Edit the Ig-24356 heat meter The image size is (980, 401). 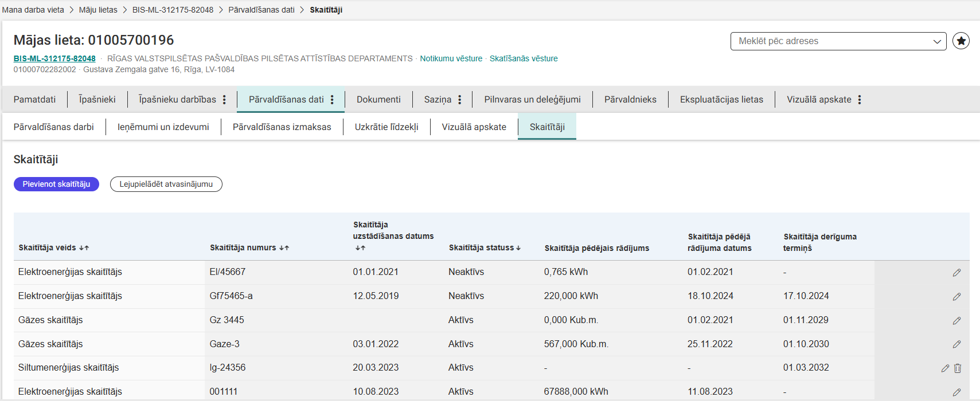[x=945, y=368]
